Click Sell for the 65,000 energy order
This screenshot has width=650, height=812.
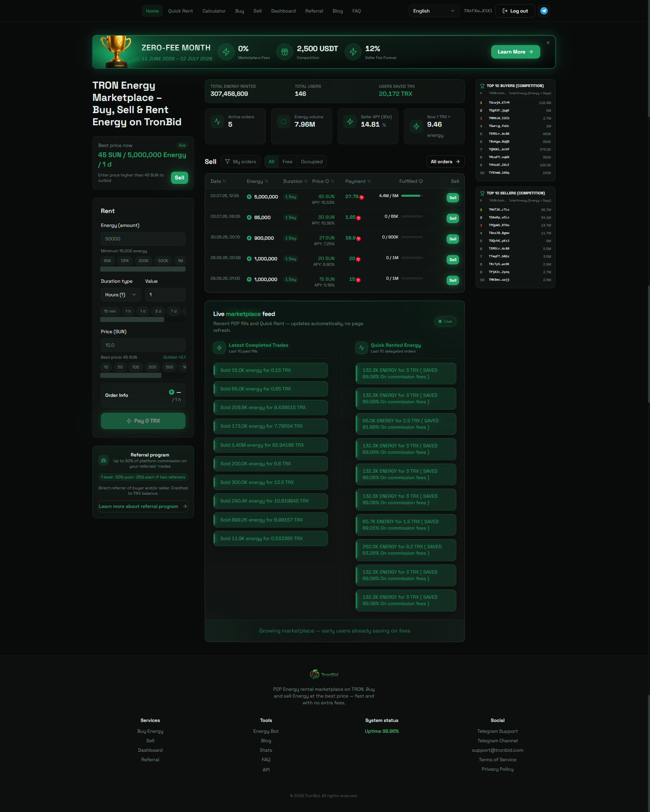tap(453, 218)
